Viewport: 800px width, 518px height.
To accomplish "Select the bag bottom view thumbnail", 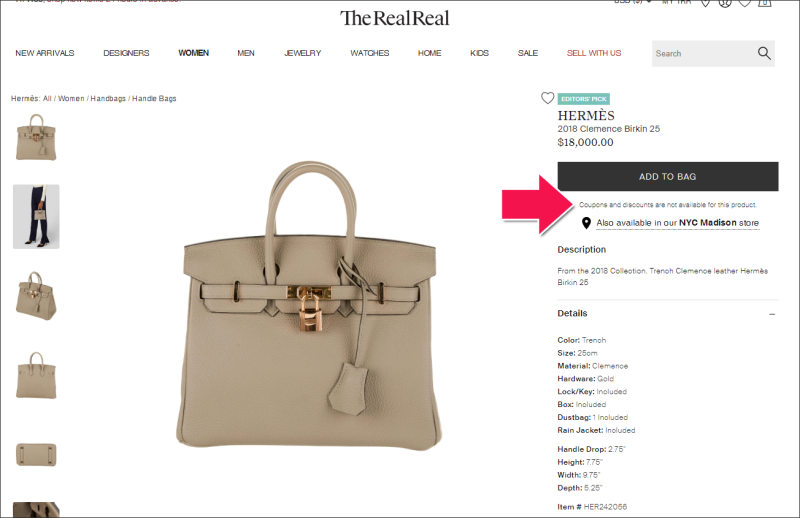I will tap(36, 455).
